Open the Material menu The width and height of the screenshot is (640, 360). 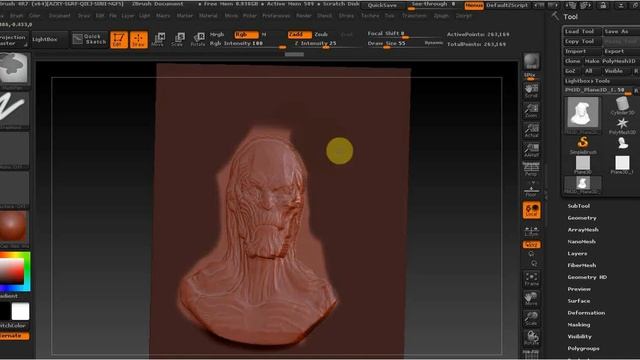pos(208,16)
